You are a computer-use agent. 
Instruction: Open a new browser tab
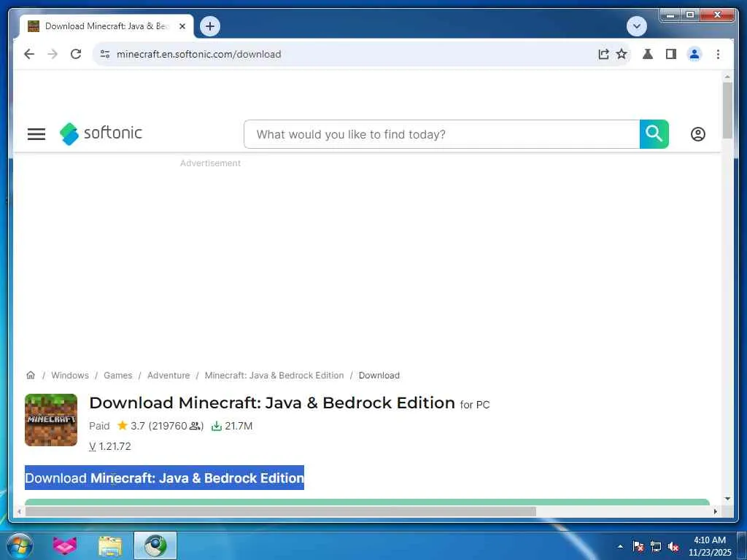[x=210, y=26]
